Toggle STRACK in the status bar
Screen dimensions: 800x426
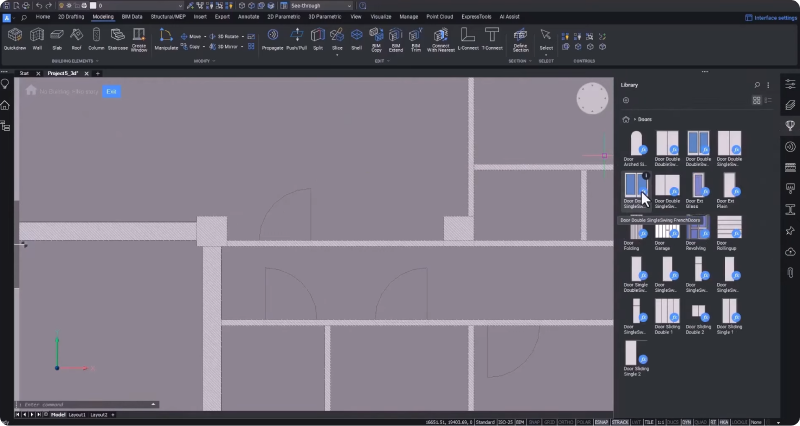620,422
